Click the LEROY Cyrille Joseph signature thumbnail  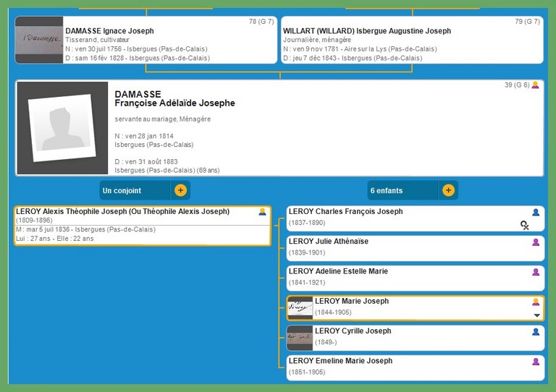click(x=300, y=338)
